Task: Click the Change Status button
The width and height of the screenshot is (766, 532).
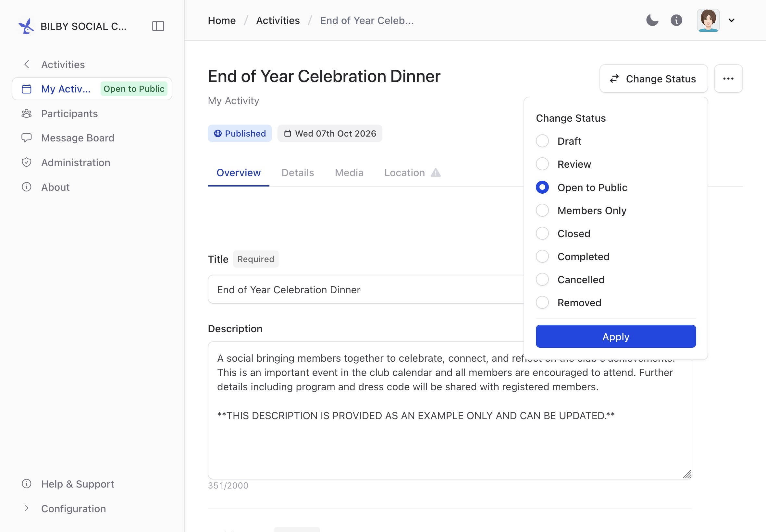Action: (x=654, y=79)
